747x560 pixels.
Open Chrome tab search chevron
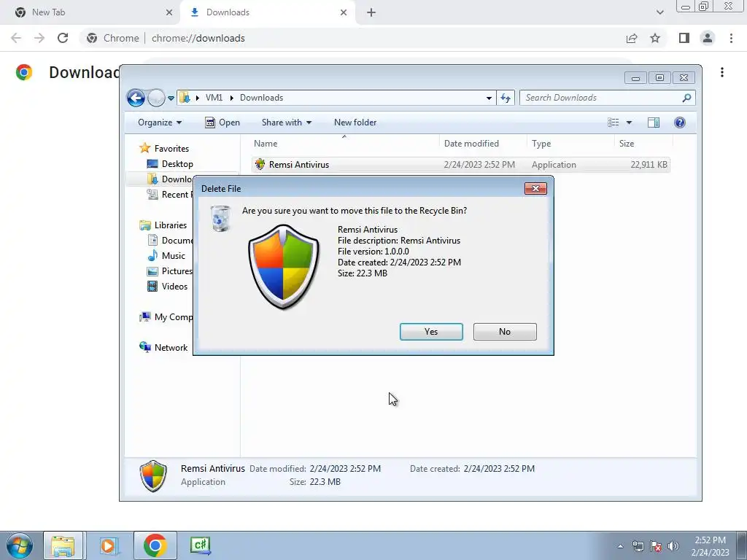[659, 12]
